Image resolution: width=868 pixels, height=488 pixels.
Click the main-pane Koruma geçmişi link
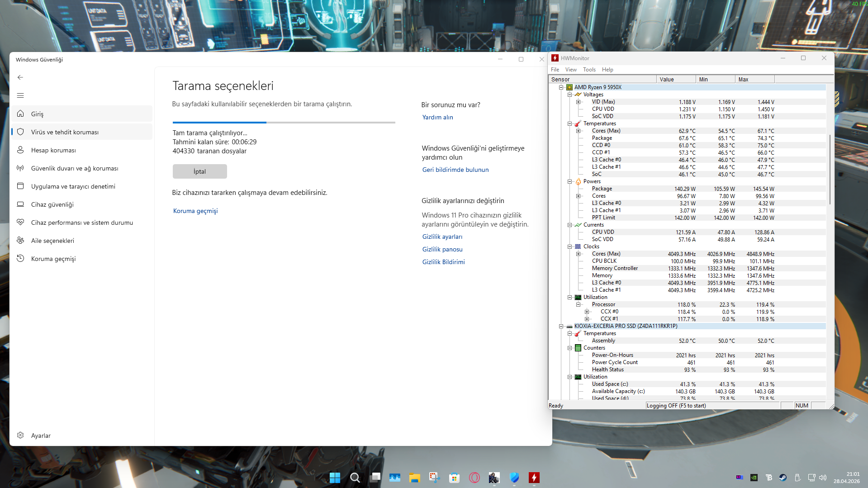195,211
